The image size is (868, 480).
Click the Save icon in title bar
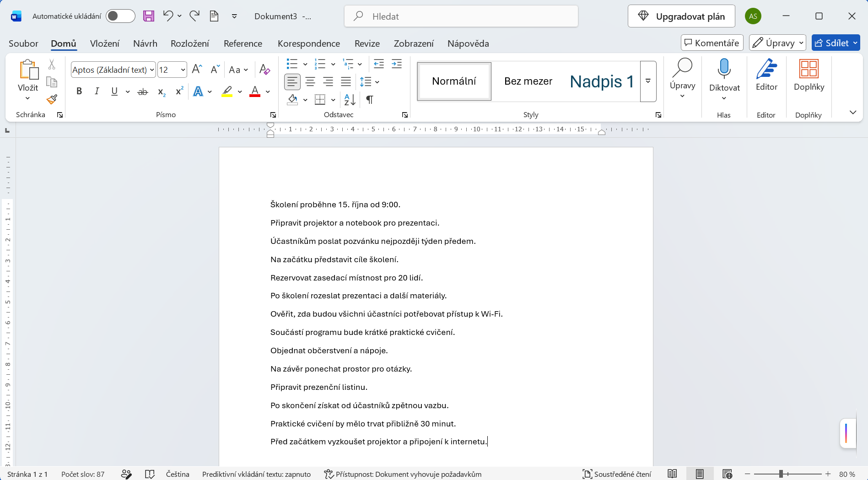point(149,16)
